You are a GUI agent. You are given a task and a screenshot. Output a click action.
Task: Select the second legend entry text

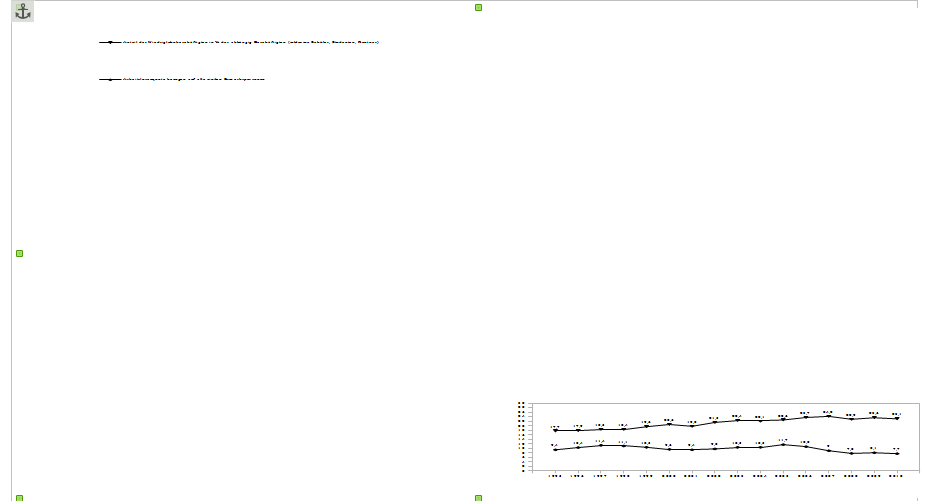pyautogui.click(x=193, y=79)
